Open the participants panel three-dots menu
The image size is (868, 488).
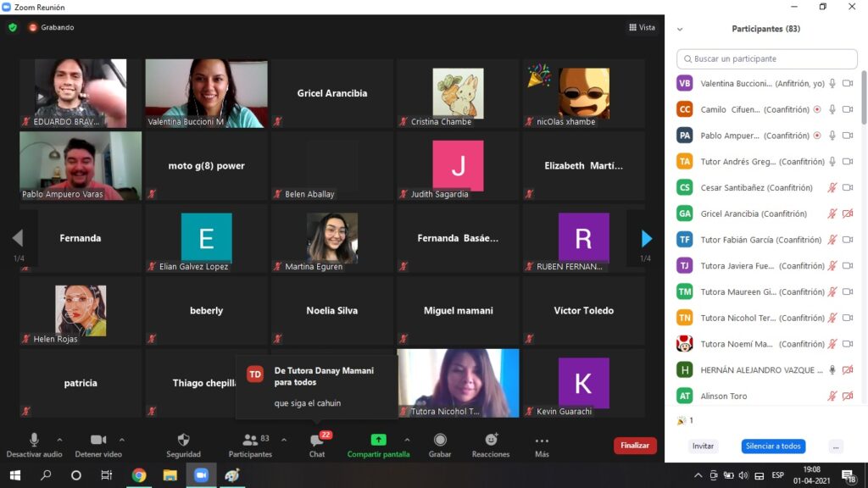(x=836, y=446)
